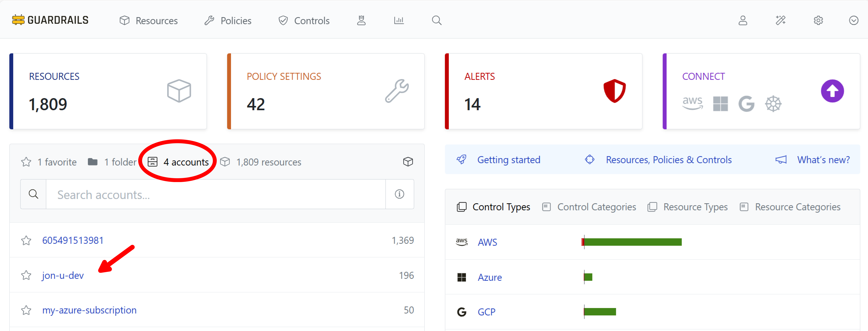Open the Getting started link
The width and height of the screenshot is (868, 331).
pos(508,160)
